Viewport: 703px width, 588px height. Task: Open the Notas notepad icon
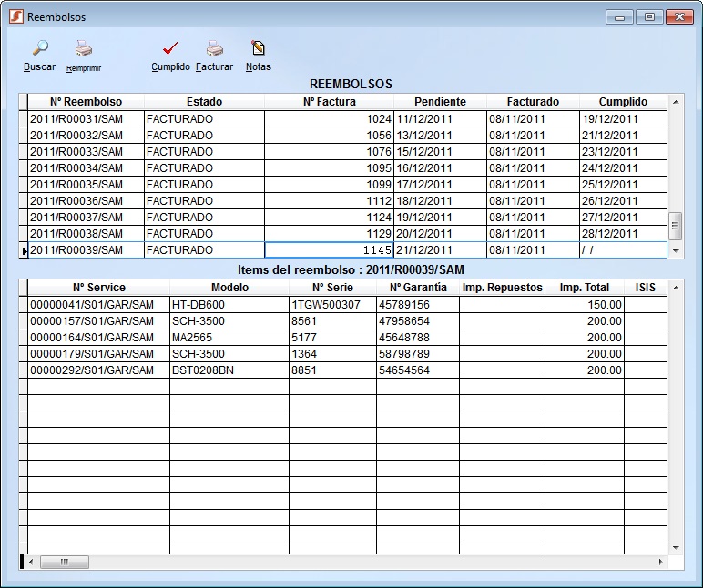coord(258,48)
